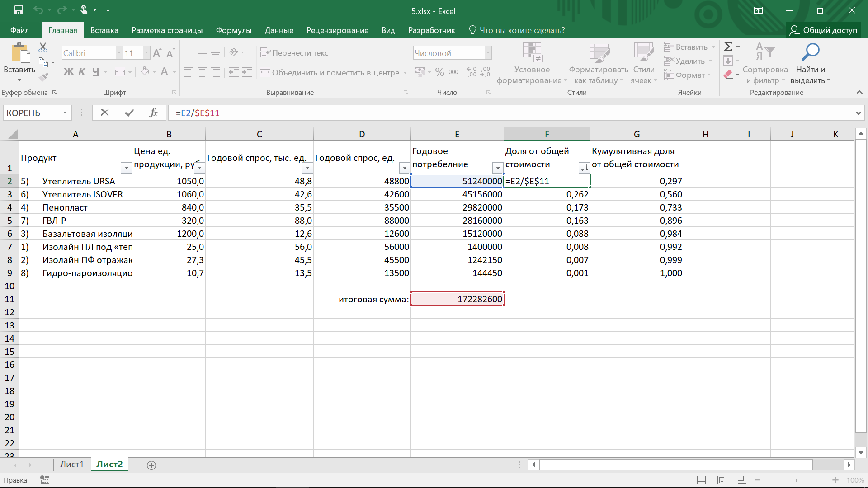Click the AutoSum sigma icon
868x488 pixels.
click(728, 47)
